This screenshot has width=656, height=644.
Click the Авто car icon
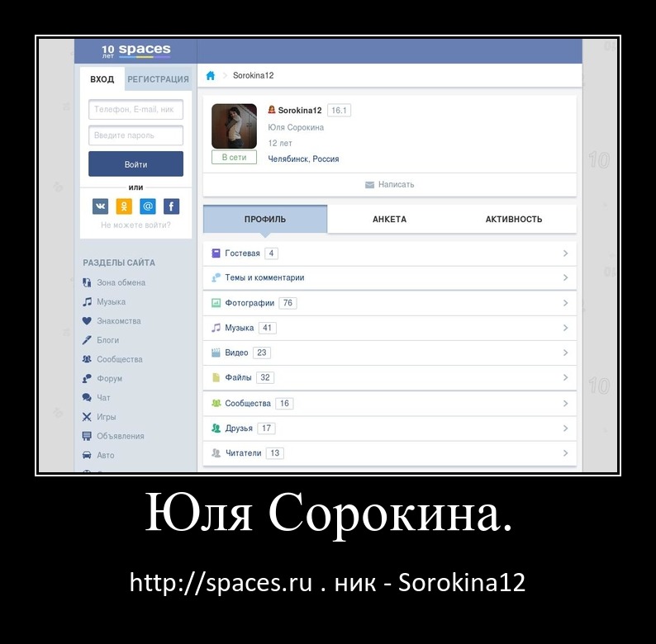point(87,455)
